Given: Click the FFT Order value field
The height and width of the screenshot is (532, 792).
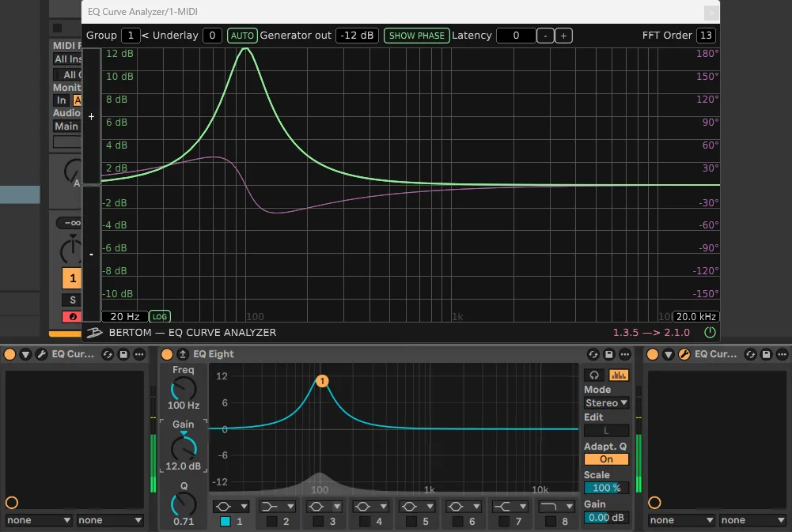Looking at the screenshot, I should (x=705, y=36).
